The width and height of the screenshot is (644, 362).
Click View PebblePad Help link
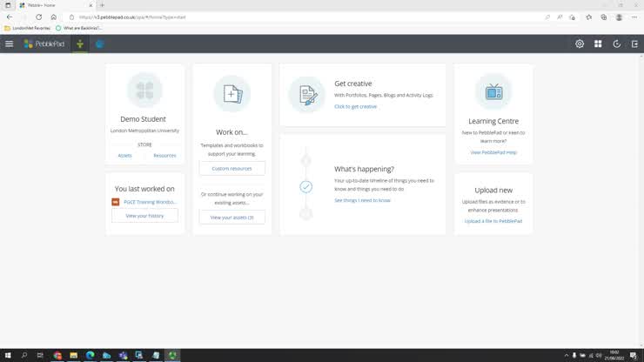coord(493,152)
